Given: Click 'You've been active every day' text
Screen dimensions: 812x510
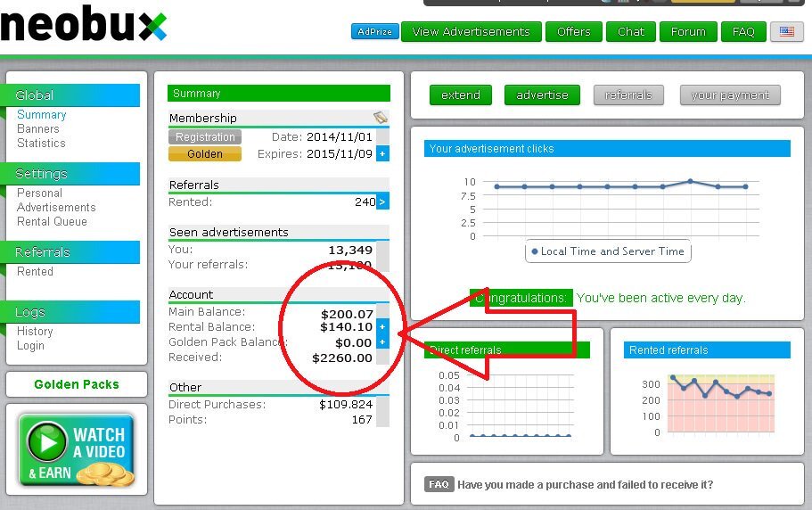Looking at the screenshot, I should (x=660, y=298).
